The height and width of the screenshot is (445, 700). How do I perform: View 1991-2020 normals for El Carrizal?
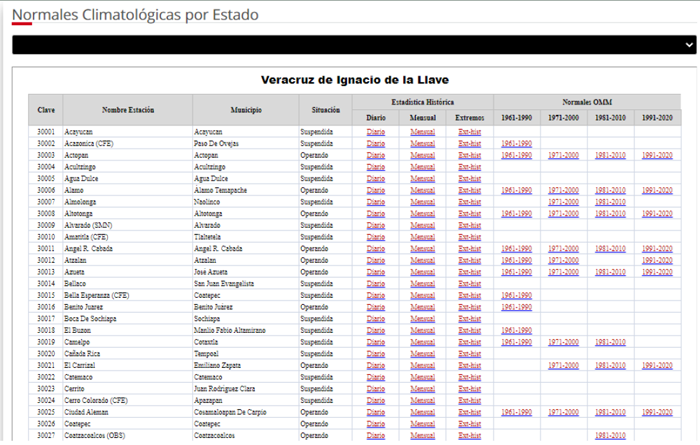point(656,365)
